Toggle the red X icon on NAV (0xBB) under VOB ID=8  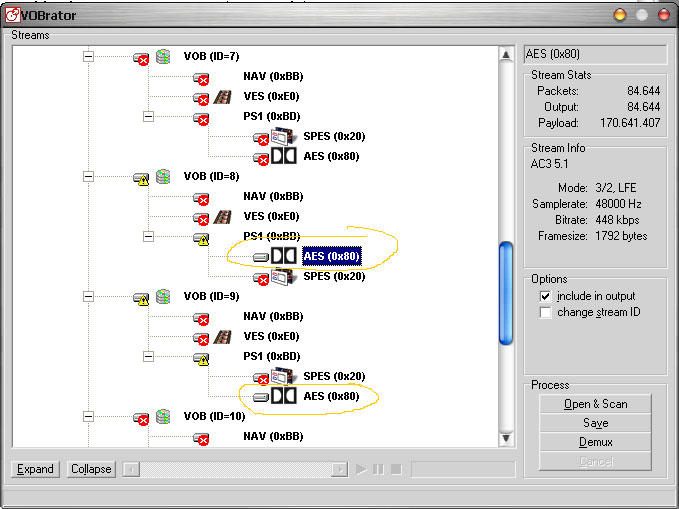pyautogui.click(x=201, y=198)
